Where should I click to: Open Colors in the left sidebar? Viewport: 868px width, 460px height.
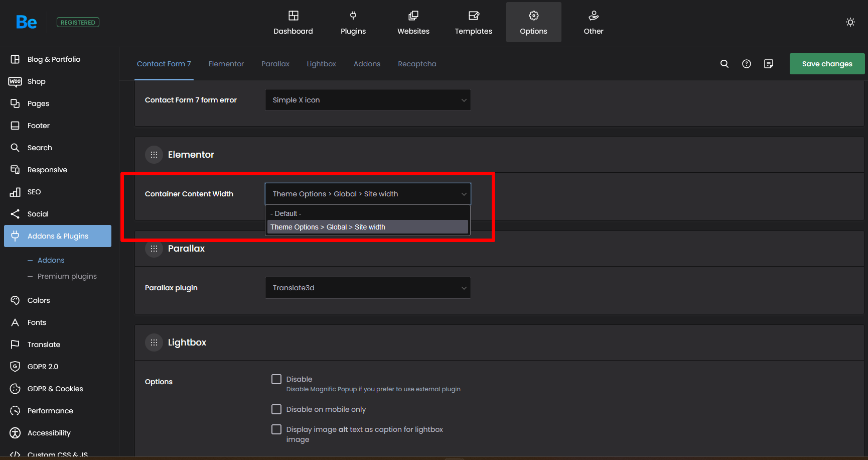[39, 300]
